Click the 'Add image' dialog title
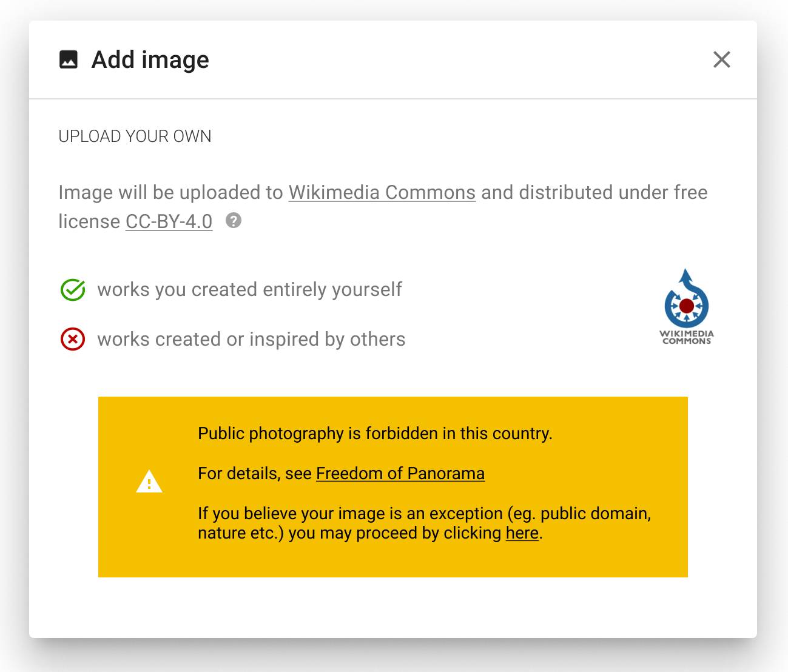 click(150, 59)
